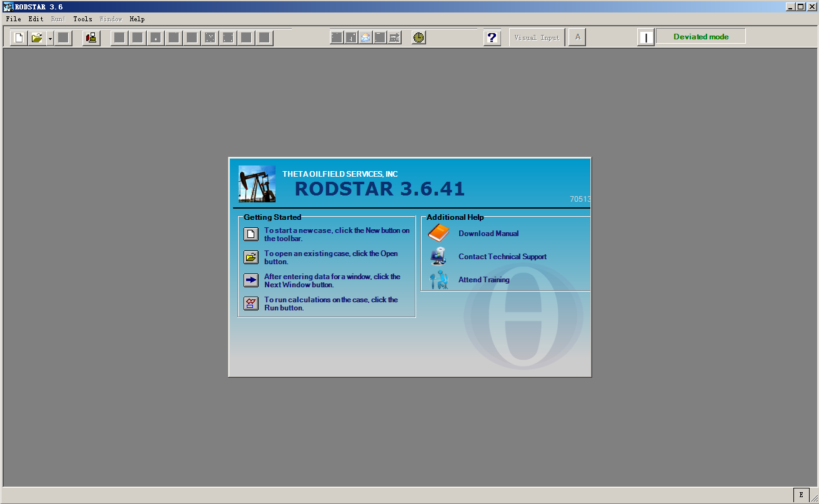
Task: Click the green Deviated mode indicator
Action: [701, 37]
